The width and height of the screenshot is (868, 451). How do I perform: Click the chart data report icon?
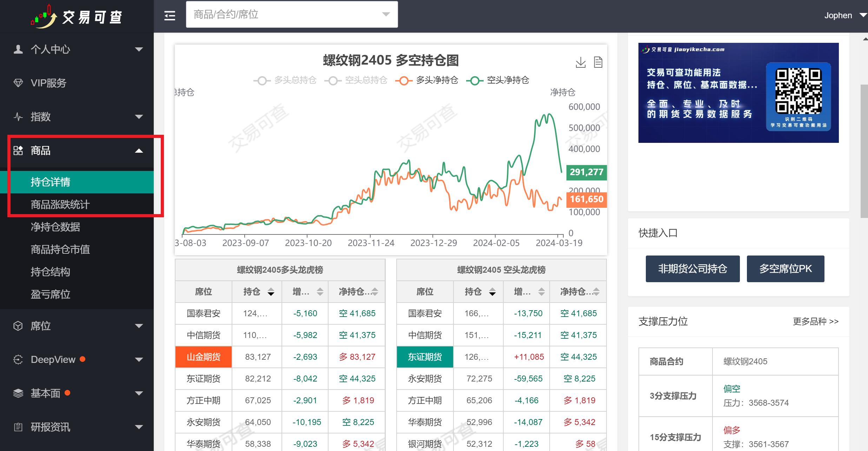(x=598, y=62)
